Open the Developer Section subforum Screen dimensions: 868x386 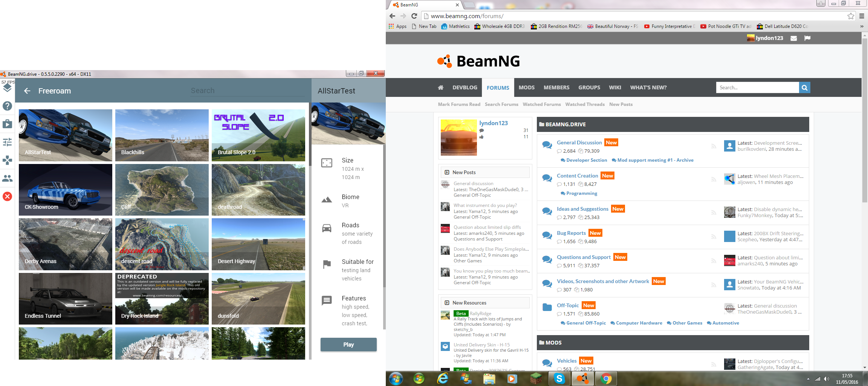pyautogui.click(x=587, y=160)
